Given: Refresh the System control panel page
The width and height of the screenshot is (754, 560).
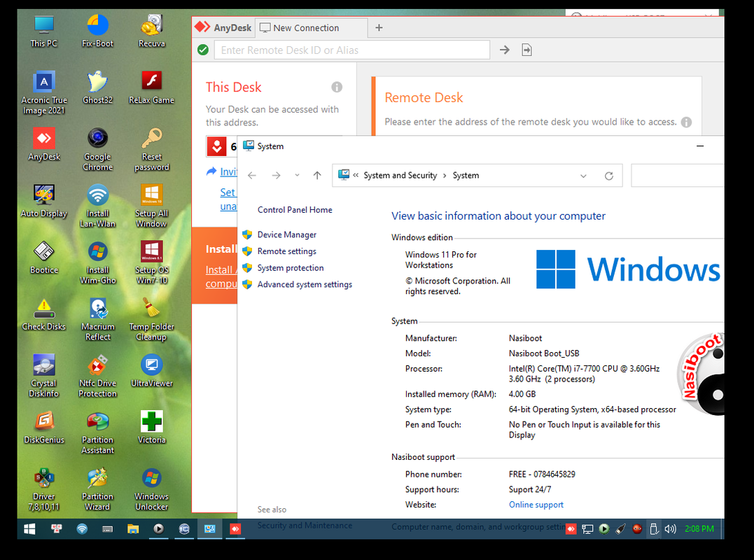Looking at the screenshot, I should point(609,176).
